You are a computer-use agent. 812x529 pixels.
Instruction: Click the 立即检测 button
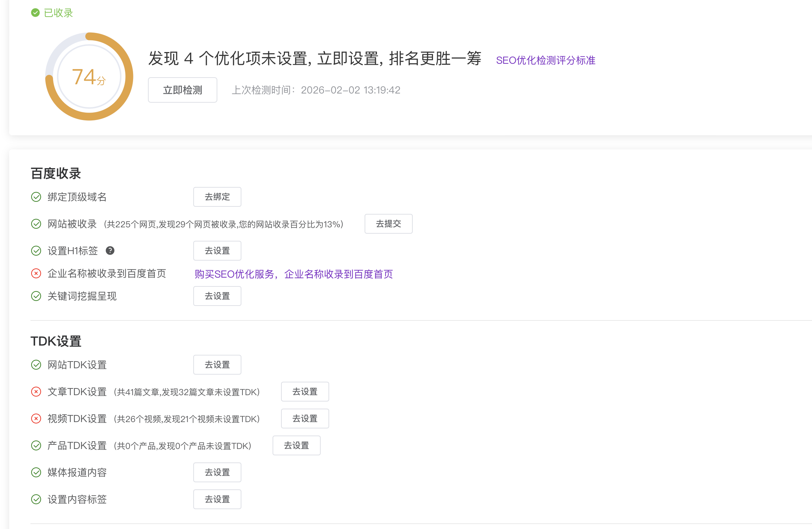[x=183, y=90]
